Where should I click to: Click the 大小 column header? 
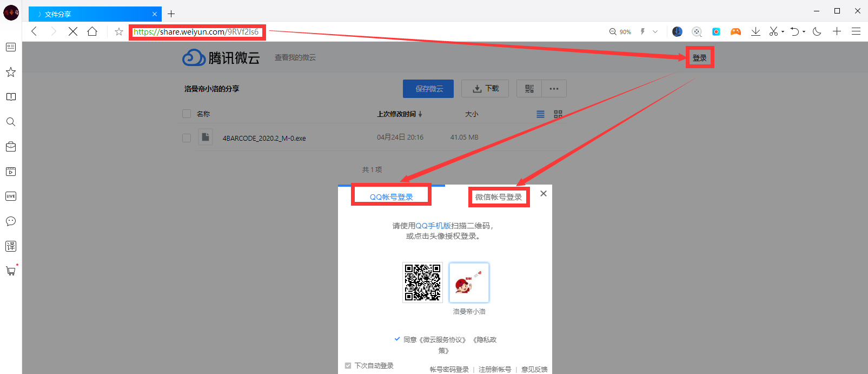472,114
